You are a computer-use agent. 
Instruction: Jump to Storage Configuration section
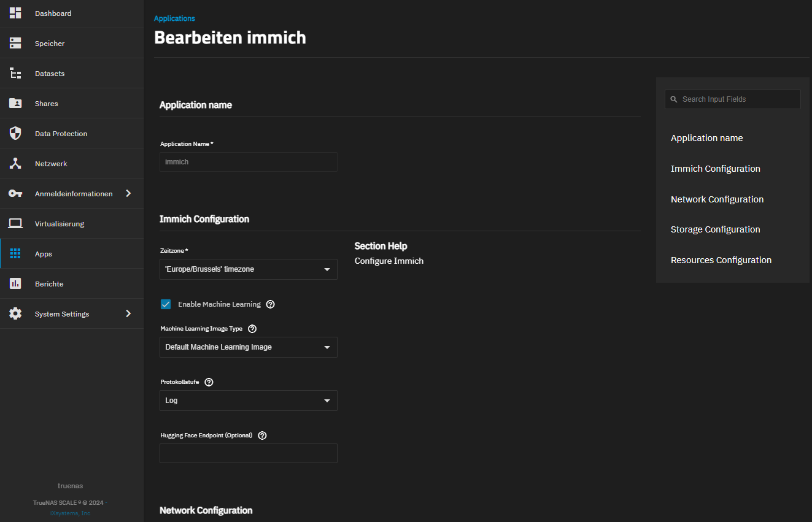pyautogui.click(x=715, y=229)
